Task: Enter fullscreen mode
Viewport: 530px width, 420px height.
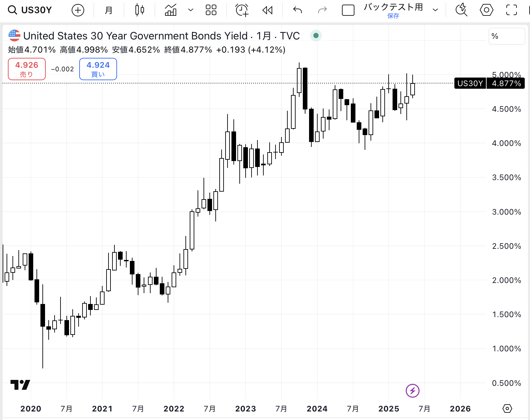Action: click(x=512, y=10)
